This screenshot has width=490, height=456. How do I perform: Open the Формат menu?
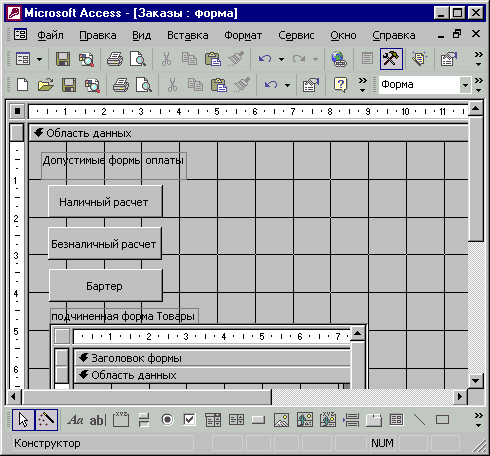coord(243,35)
